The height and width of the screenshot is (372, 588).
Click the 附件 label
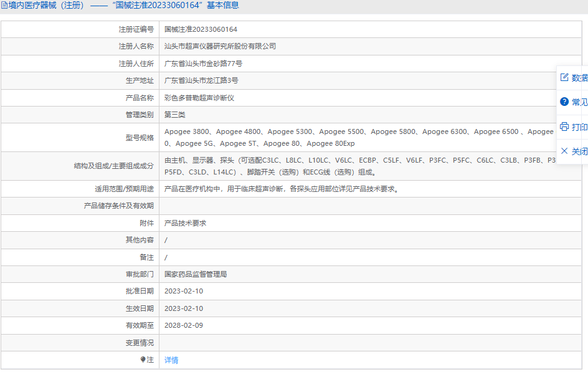pyautogui.click(x=146, y=223)
